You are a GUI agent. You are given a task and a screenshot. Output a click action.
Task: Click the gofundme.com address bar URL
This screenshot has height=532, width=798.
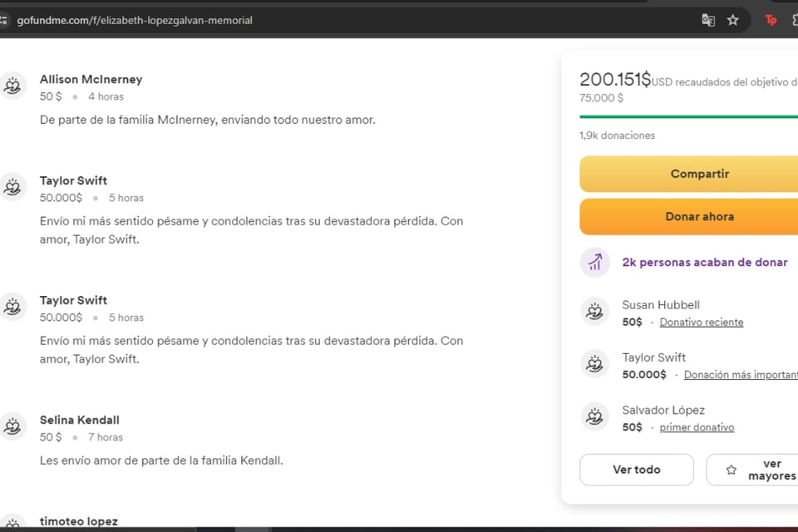coord(135,20)
